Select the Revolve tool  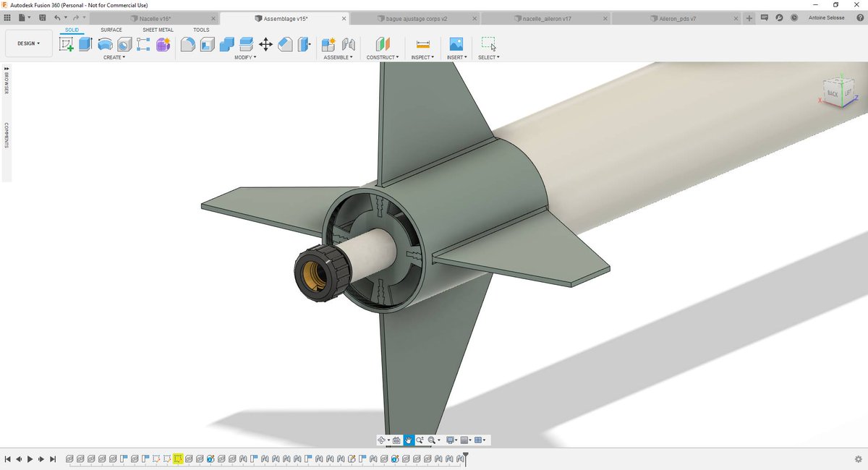(x=105, y=44)
